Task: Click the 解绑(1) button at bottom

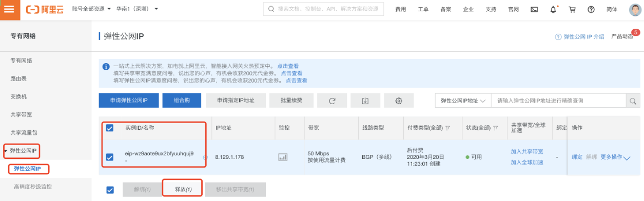Action: (142, 190)
